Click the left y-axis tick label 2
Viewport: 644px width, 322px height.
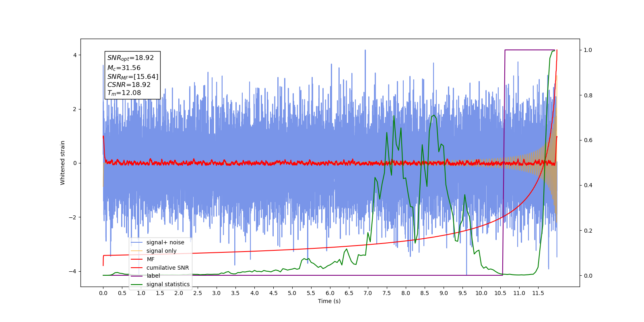pos(75,109)
